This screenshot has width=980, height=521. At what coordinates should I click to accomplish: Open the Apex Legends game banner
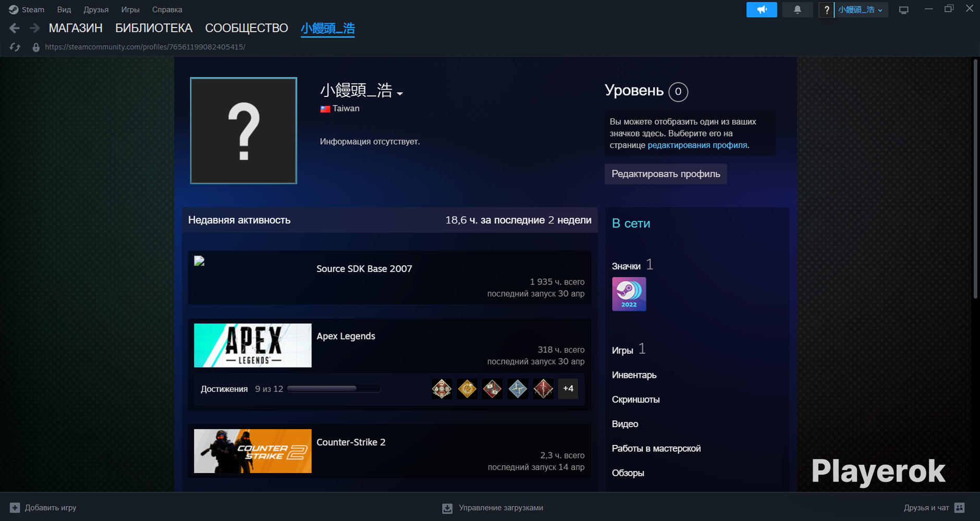pyautogui.click(x=253, y=345)
